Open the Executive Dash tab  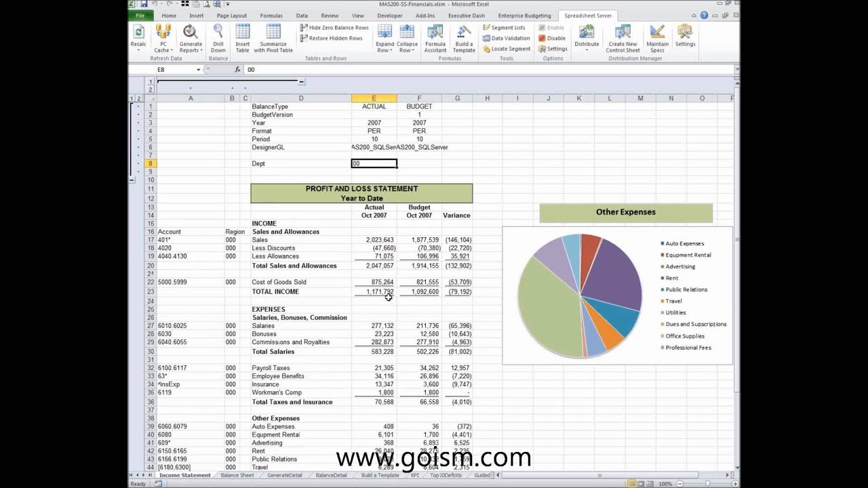(x=467, y=16)
